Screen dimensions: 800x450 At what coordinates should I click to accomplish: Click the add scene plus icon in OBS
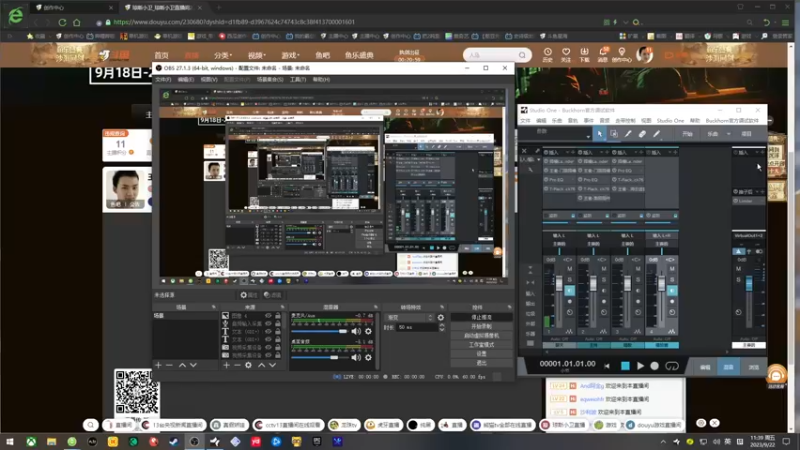[158, 365]
